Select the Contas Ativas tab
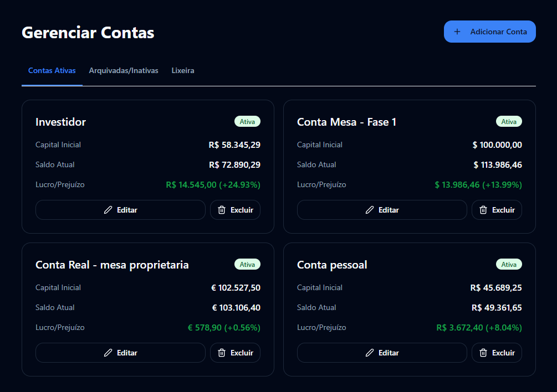The width and height of the screenshot is (557, 392). coord(52,70)
